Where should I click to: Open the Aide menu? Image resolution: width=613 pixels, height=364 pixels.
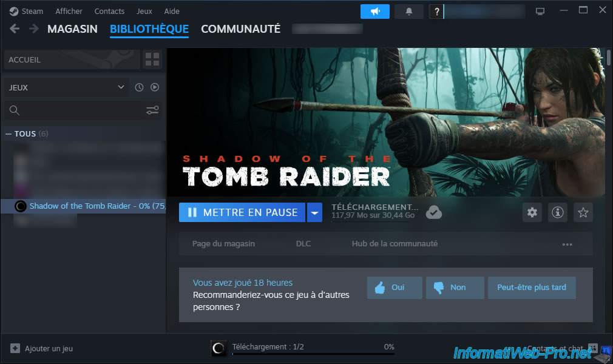pyautogui.click(x=172, y=12)
